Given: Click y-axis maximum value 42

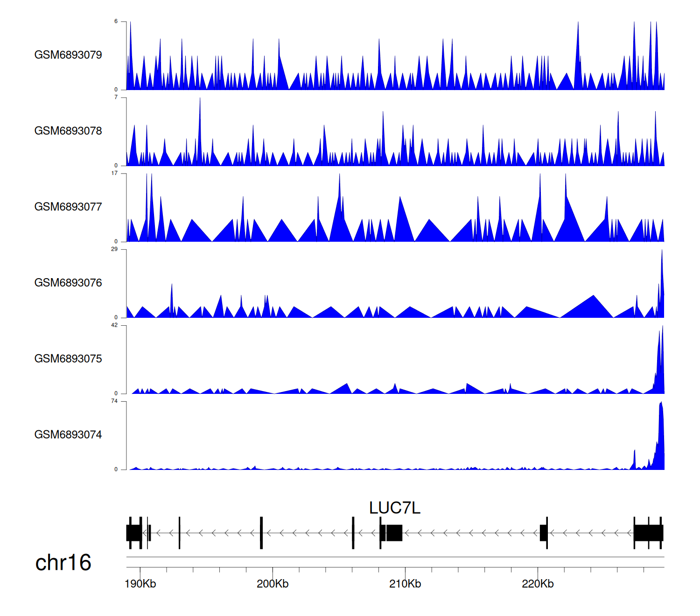Looking at the screenshot, I should [x=114, y=325].
